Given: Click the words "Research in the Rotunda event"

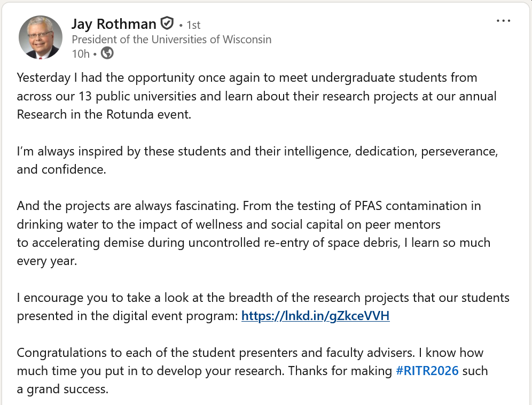Looking at the screenshot, I should pos(104,114).
